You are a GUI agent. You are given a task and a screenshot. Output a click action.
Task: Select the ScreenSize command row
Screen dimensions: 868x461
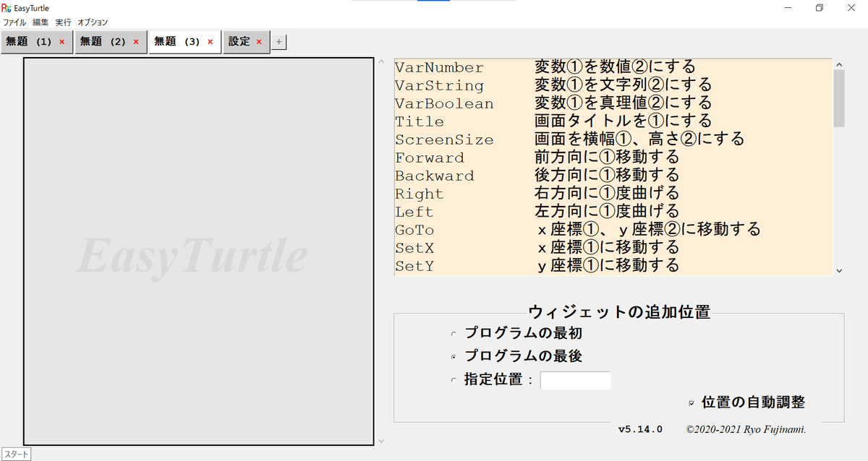[x=613, y=140]
